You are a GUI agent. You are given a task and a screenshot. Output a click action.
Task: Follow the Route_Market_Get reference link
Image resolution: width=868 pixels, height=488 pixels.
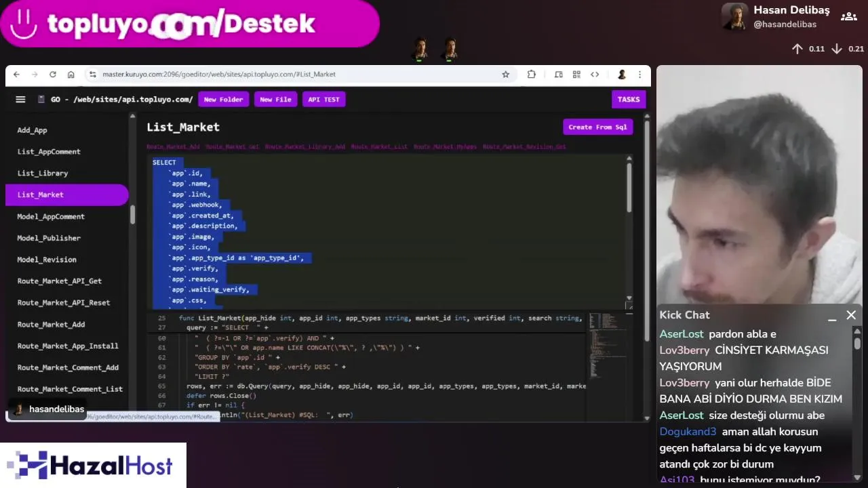(233, 146)
